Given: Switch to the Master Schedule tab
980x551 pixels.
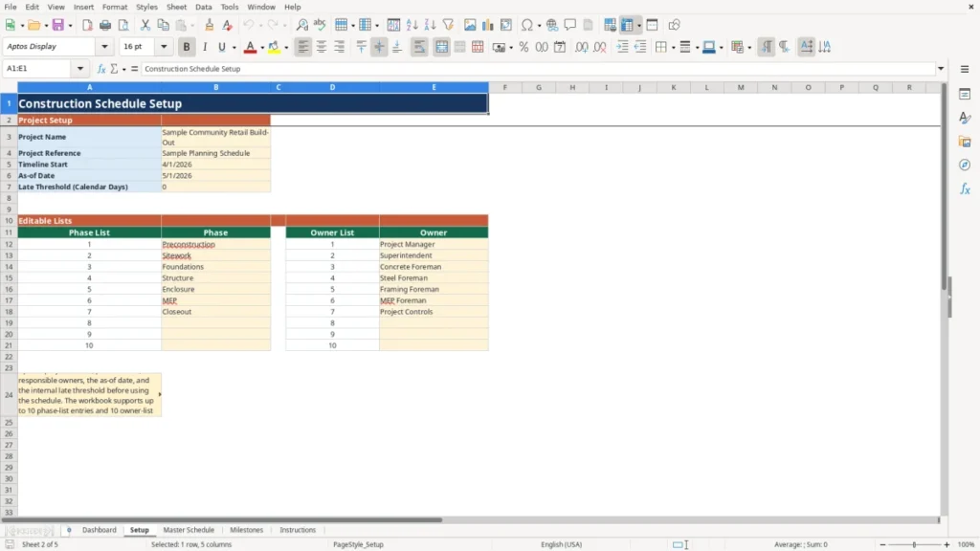Looking at the screenshot, I should coord(189,530).
